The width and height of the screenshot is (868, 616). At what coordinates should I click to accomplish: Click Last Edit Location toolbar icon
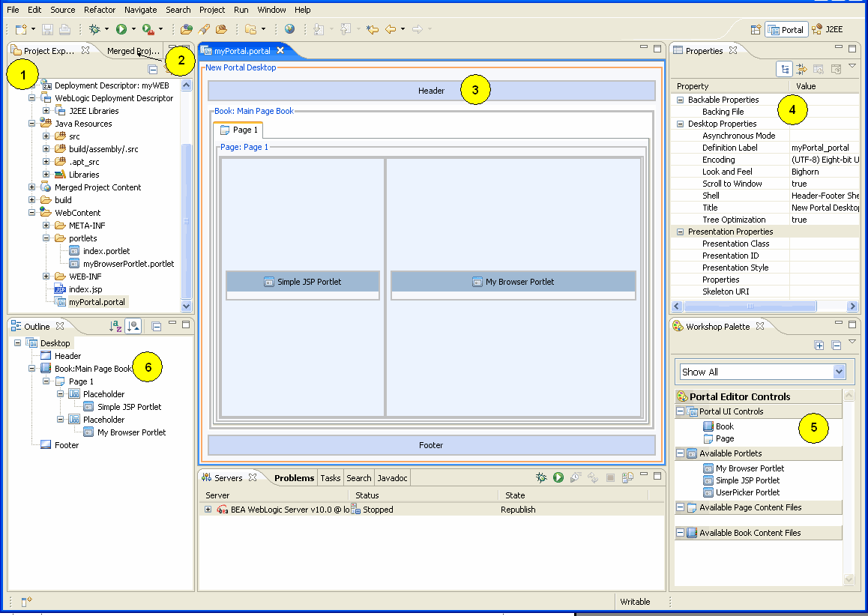click(372, 29)
